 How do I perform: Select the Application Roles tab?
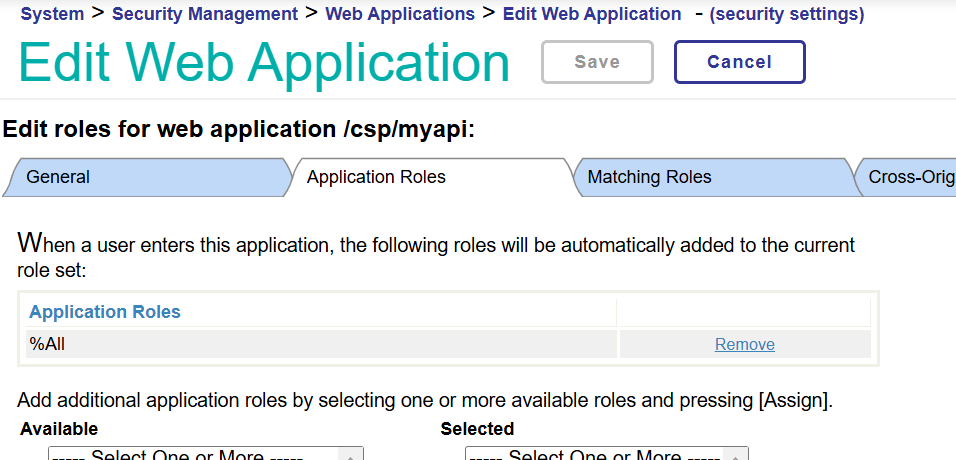432,177
